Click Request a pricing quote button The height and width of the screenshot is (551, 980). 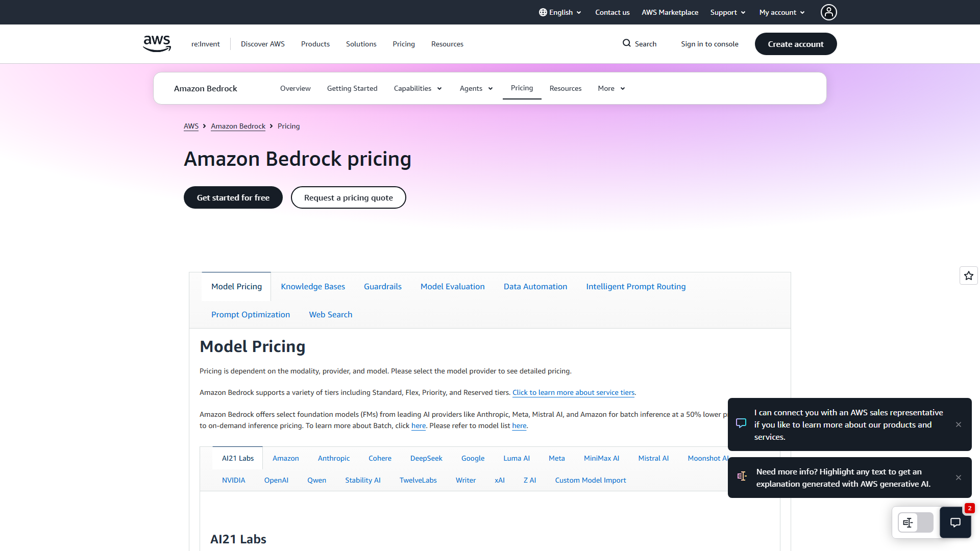coord(348,197)
